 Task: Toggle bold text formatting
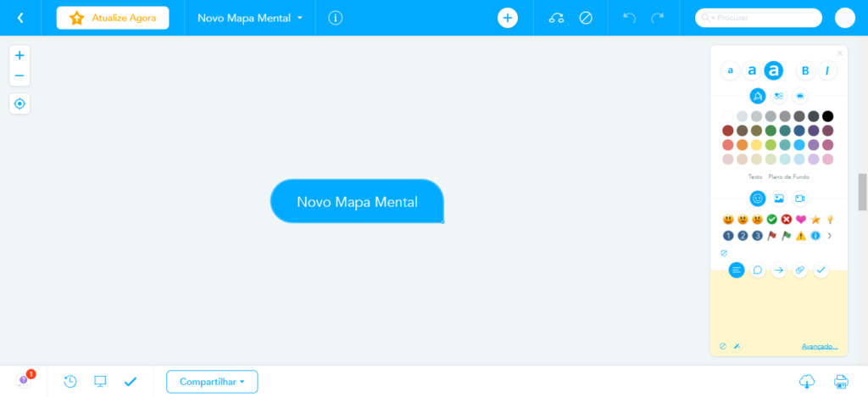tap(805, 71)
